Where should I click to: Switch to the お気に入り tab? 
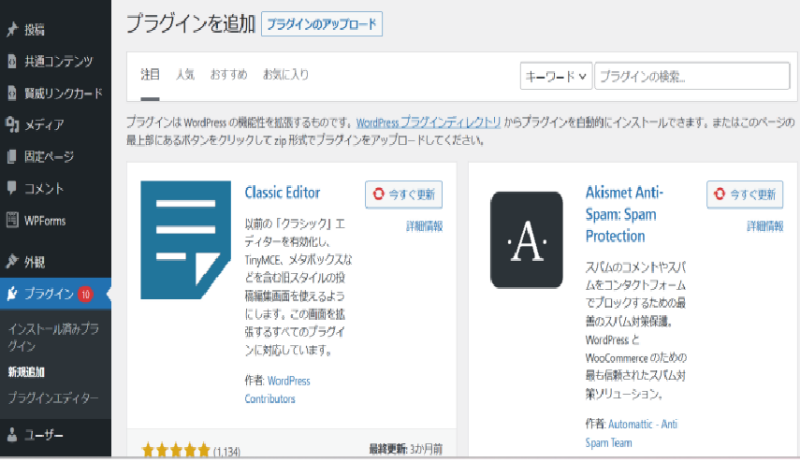tap(286, 75)
